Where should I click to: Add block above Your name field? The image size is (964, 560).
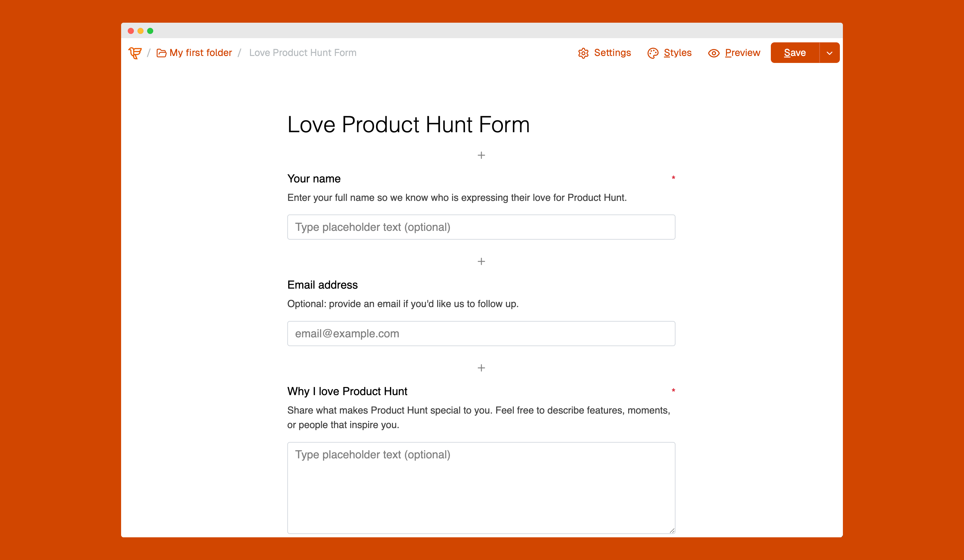click(481, 155)
